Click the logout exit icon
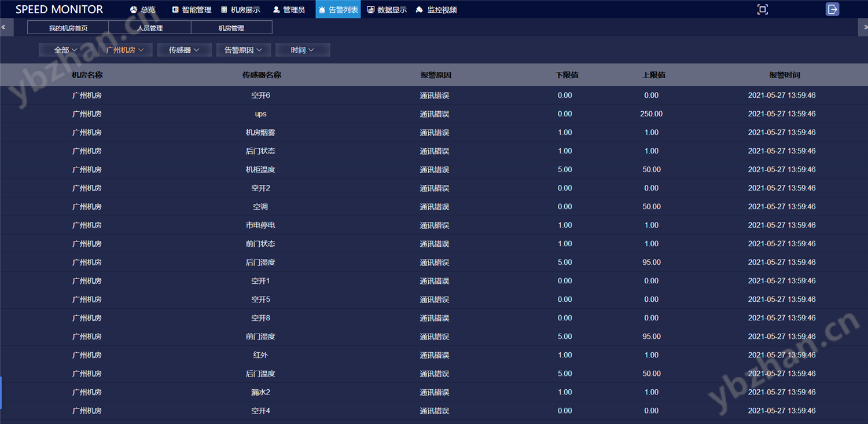Screen dimensions: 868x424 832,9
